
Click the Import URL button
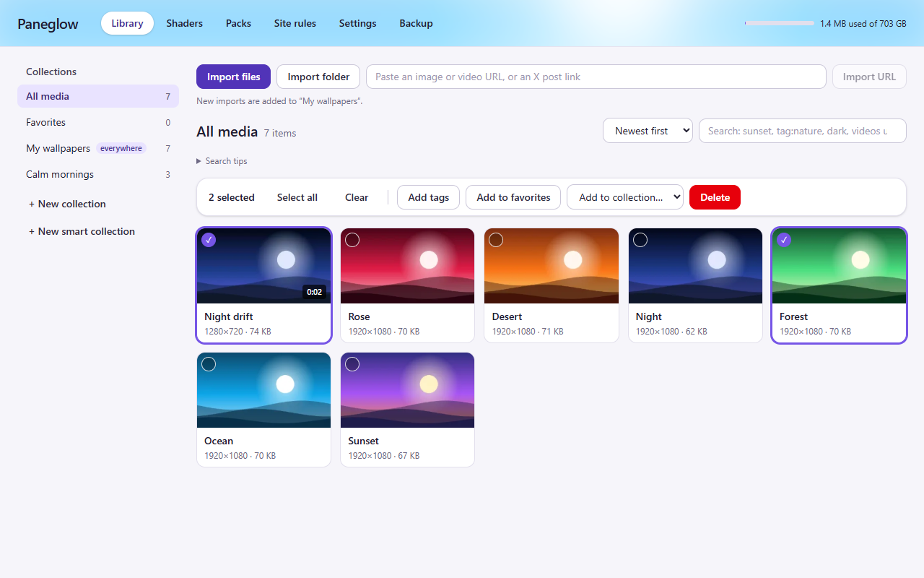click(x=869, y=77)
